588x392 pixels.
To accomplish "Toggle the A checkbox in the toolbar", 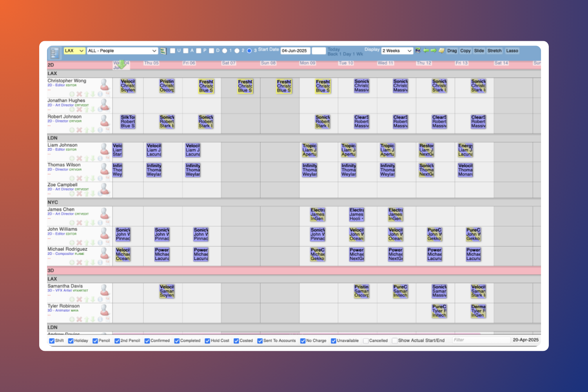I will tap(186, 51).
